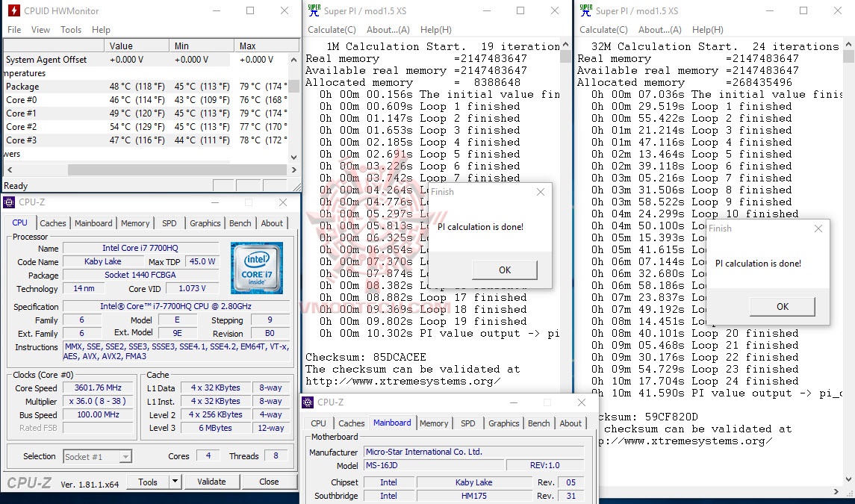Viewport: 855px width, 504px height.
Task: Click the Value column header in HWMonitor
Action: tap(137, 46)
